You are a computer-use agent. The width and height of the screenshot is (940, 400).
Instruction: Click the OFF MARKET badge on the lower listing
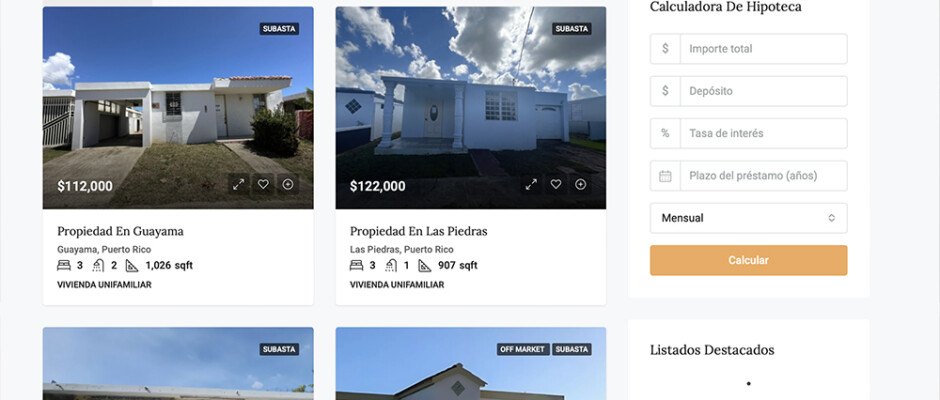(x=523, y=349)
